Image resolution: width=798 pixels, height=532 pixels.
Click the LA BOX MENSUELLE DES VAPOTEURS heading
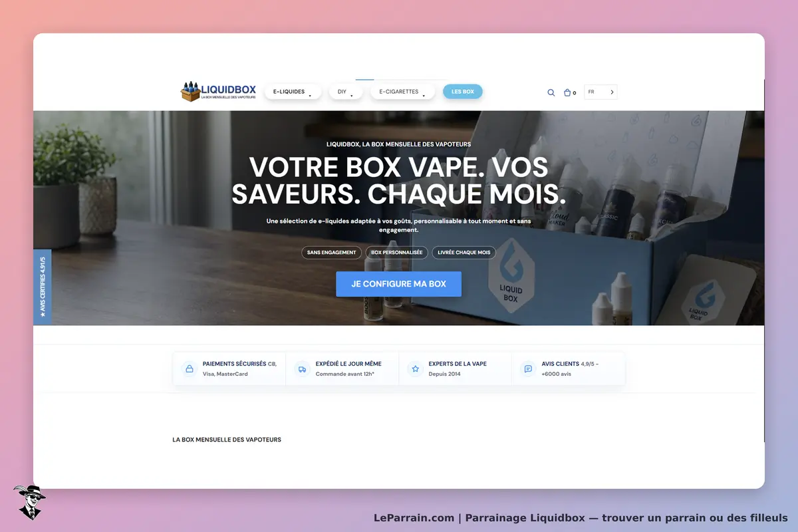click(227, 440)
